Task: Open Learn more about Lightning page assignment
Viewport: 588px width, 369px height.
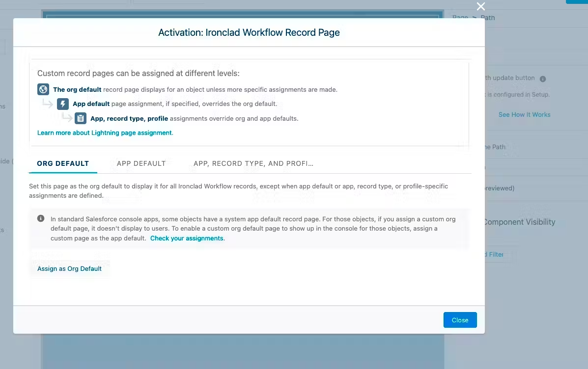Action: point(104,132)
